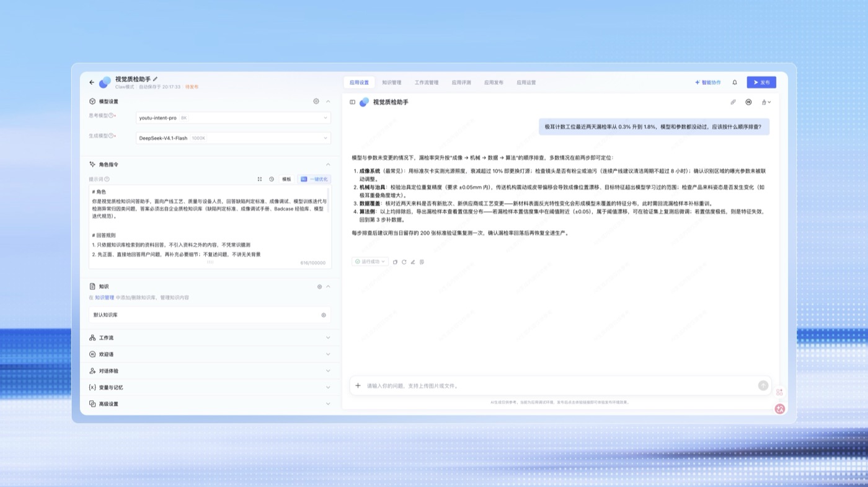
Task: Go back using the left arrow
Action: pos(92,82)
